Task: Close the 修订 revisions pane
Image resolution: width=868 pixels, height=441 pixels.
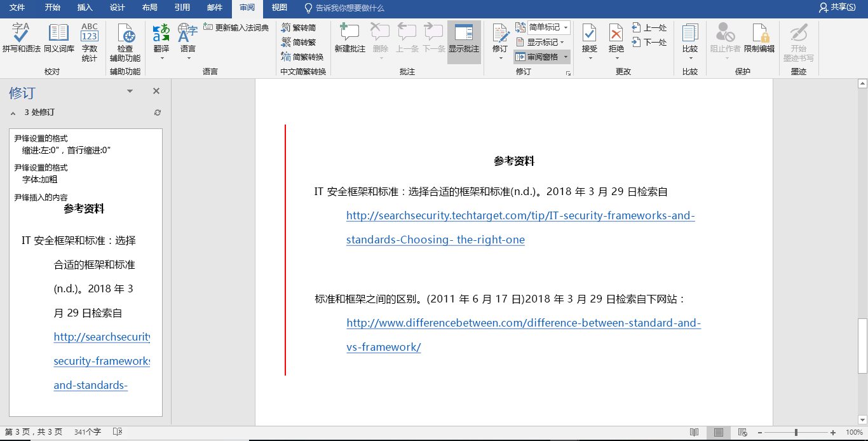Action: tap(156, 92)
